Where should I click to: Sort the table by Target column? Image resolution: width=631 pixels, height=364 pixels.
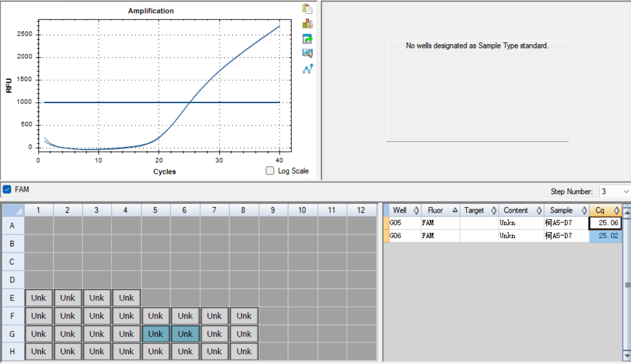[479, 210]
